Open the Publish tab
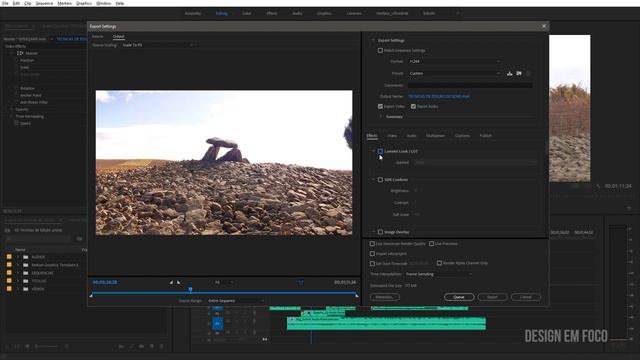Image resolution: width=640 pixels, height=360 pixels. click(x=486, y=136)
